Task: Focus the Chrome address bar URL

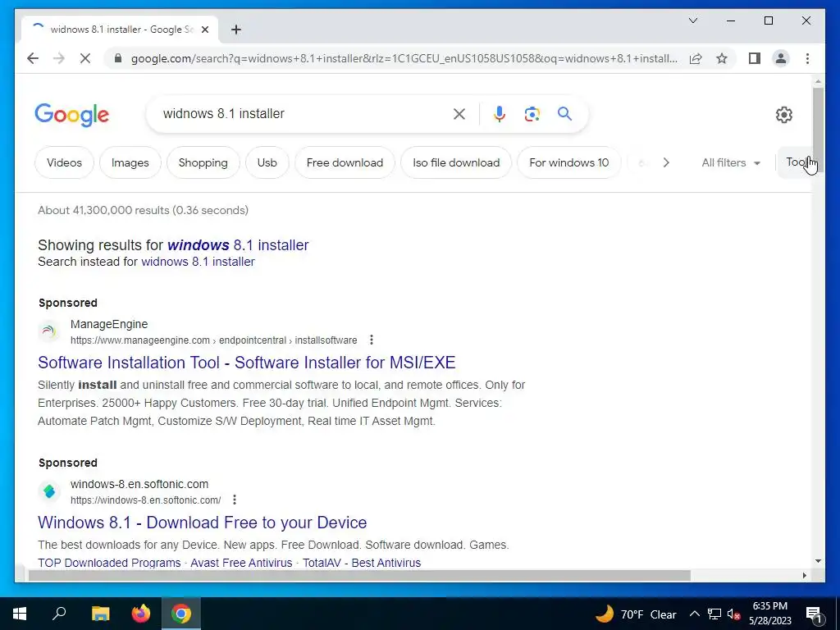Action: [404, 58]
